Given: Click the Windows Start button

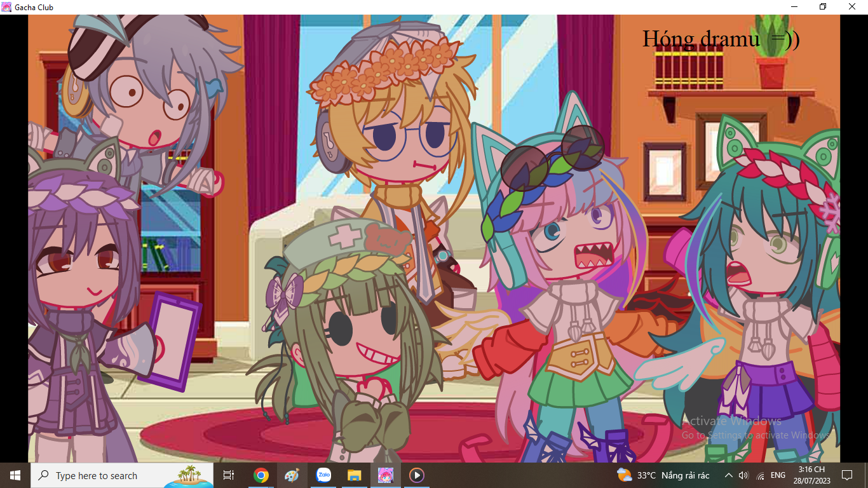Looking at the screenshot, I should 15,475.
